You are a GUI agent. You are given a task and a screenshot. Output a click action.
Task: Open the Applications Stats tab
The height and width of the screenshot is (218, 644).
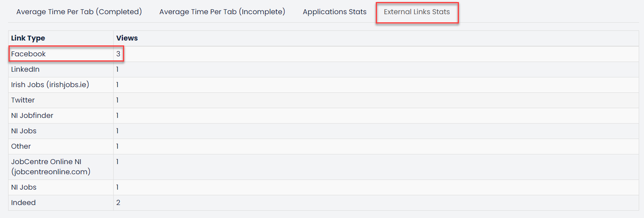point(334,12)
